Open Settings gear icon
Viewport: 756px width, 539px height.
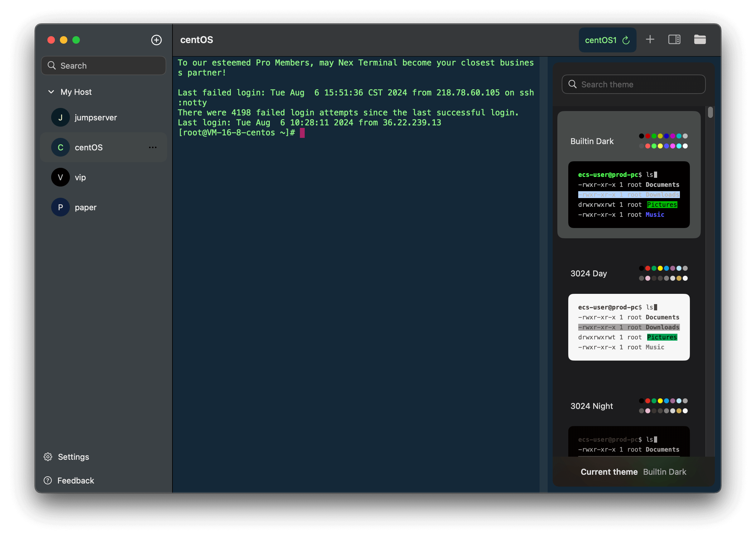48,457
